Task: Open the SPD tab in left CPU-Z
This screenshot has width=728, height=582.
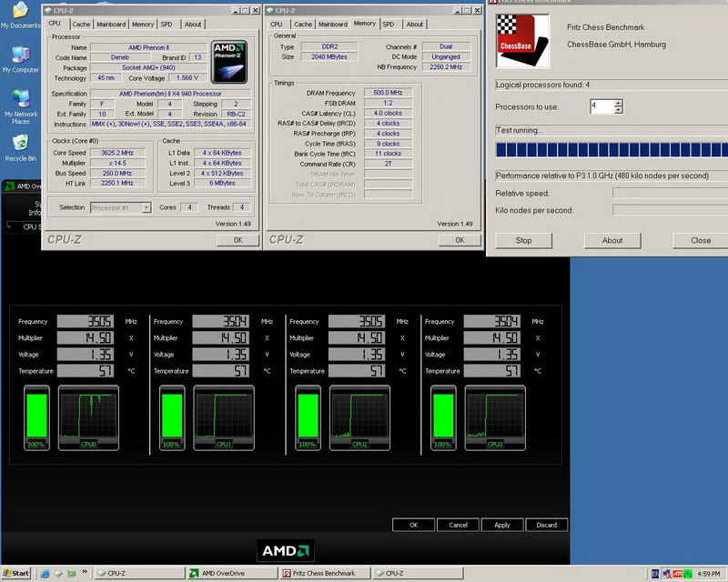Action: point(167,25)
